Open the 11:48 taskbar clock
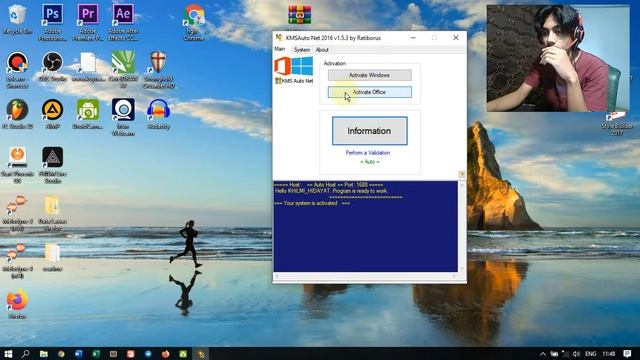This screenshot has height=360, width=640. pos(608,354)
